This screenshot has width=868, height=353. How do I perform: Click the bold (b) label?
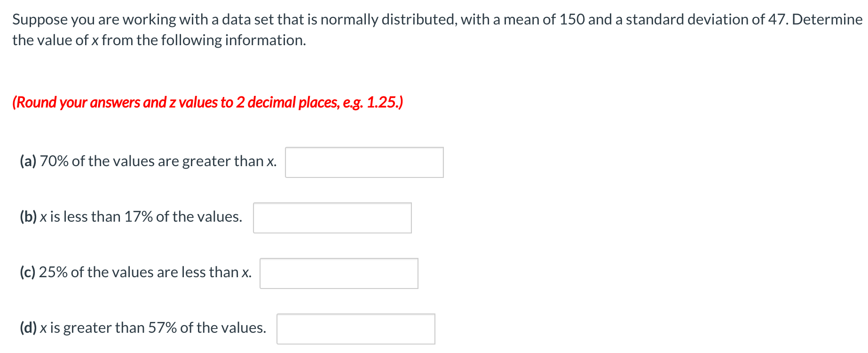point(28,217)
